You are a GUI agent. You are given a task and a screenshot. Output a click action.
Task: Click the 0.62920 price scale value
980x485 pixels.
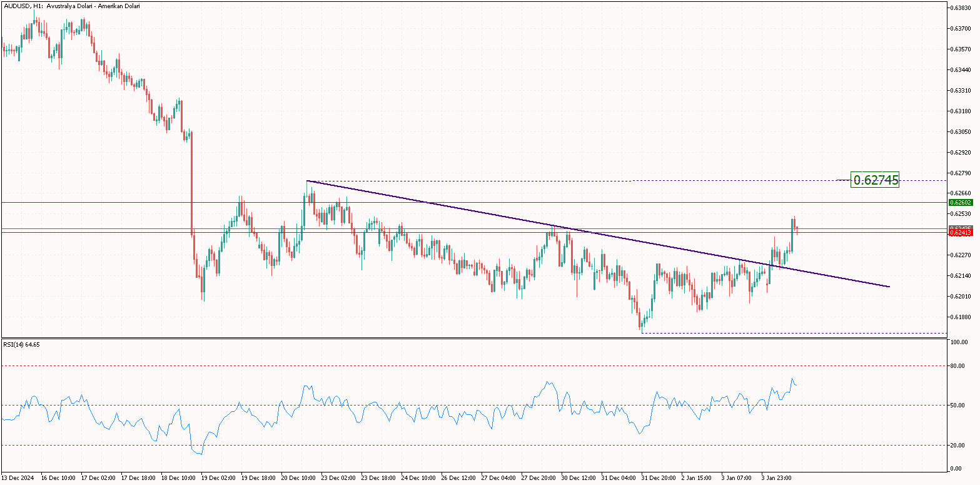(x=961, y=152)
